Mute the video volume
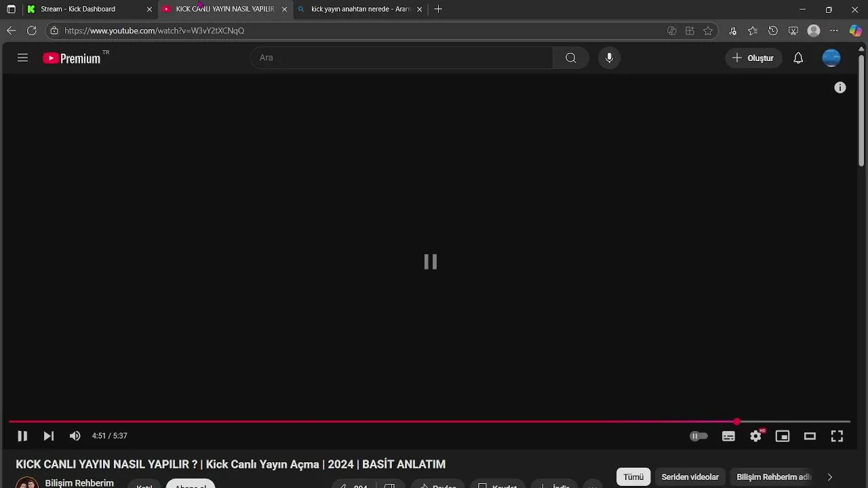Image resolution: width=868 pixels, height=488 pixels. (75, 436)
